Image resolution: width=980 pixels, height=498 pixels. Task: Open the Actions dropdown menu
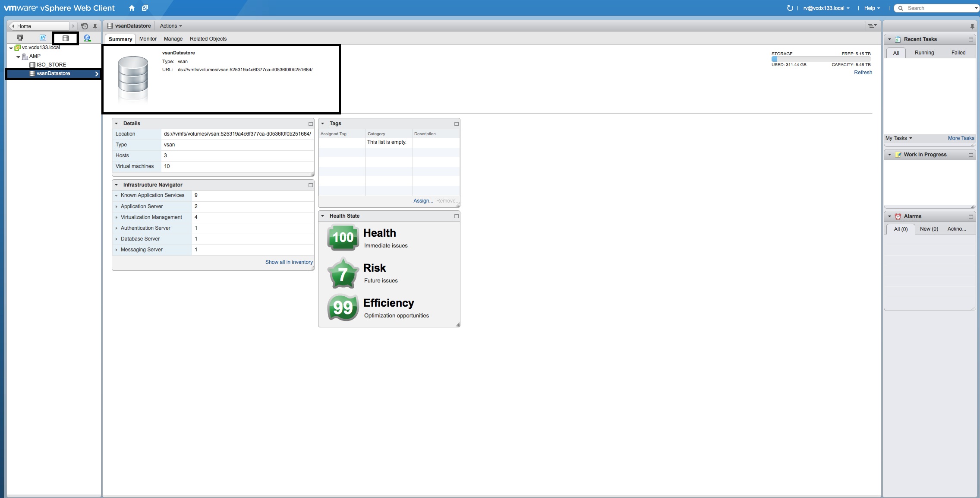(x=171, y=26)
